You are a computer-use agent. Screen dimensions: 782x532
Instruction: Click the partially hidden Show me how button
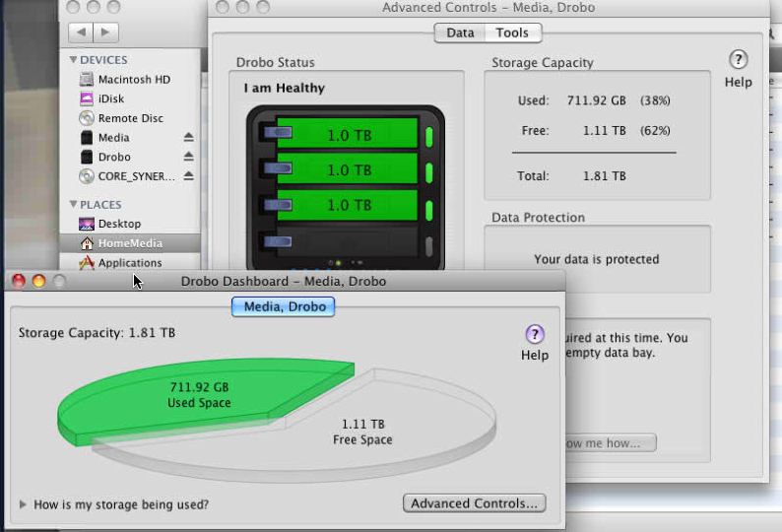611,442
